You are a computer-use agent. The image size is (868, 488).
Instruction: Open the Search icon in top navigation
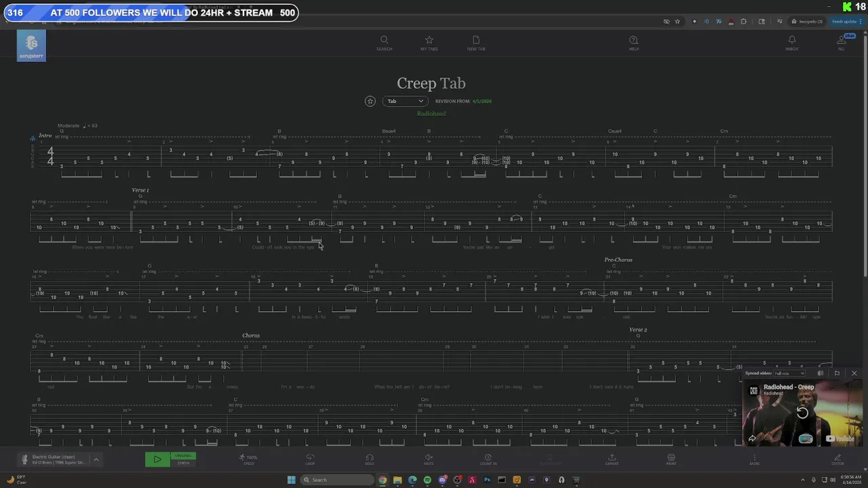pos(384,43)
